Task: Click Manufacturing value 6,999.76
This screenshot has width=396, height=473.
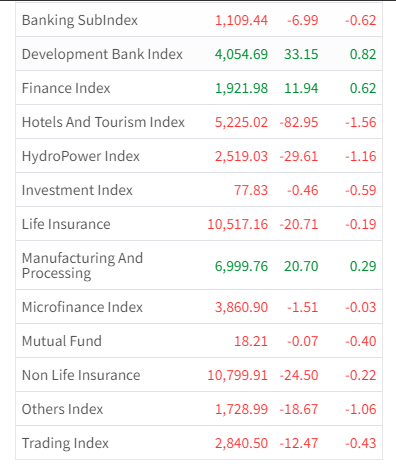Action: 241,266
